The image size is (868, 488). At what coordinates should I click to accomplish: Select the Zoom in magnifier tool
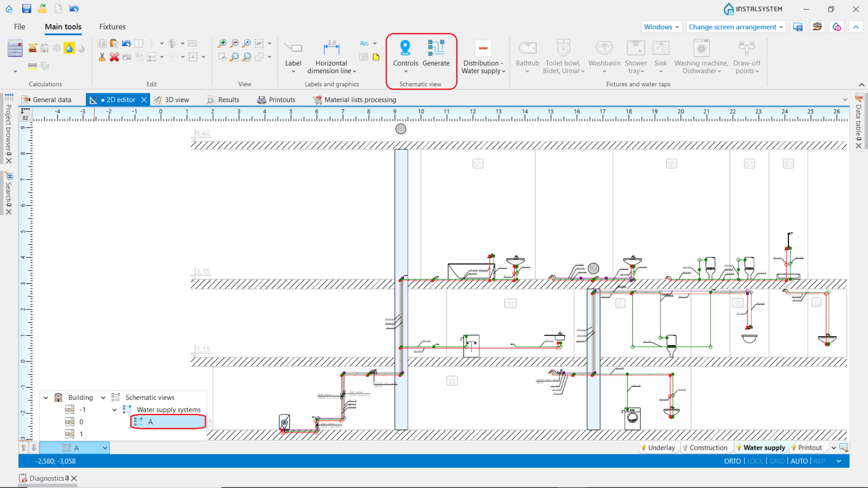pyautogui.click(x=222, y=43)
